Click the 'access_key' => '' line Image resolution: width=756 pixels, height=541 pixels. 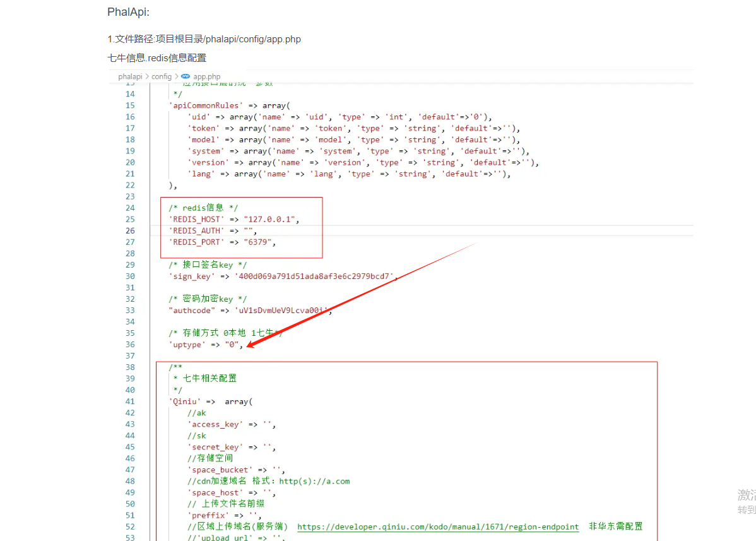[x=232, y=424]
